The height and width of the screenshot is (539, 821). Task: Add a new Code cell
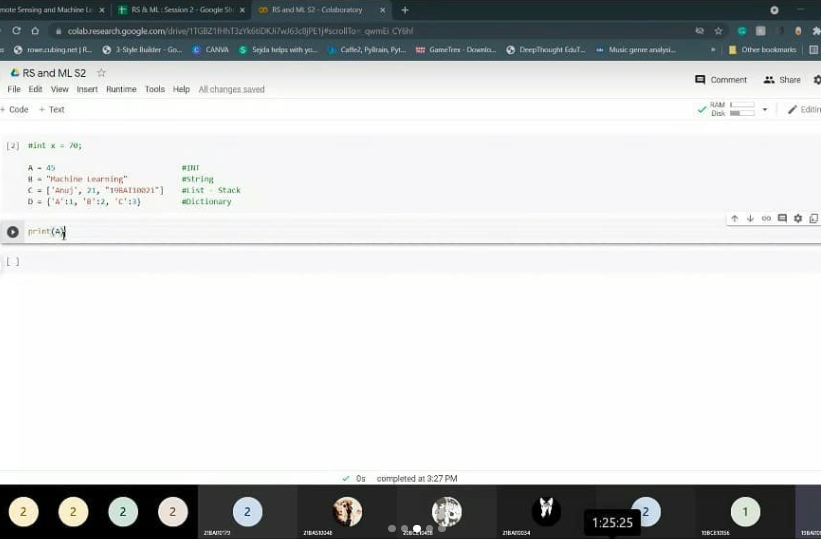click(15, 109)
